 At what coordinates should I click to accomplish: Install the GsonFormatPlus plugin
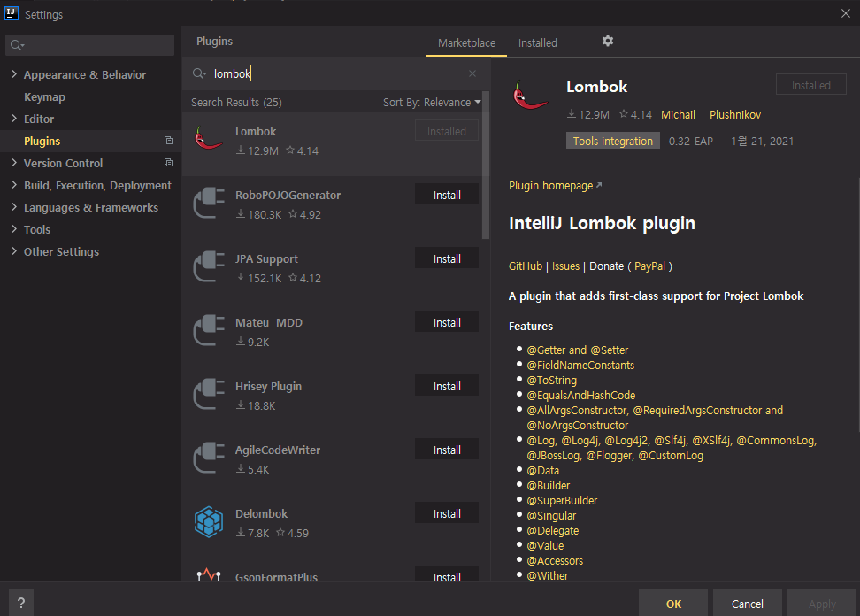(x=447, y=575)
